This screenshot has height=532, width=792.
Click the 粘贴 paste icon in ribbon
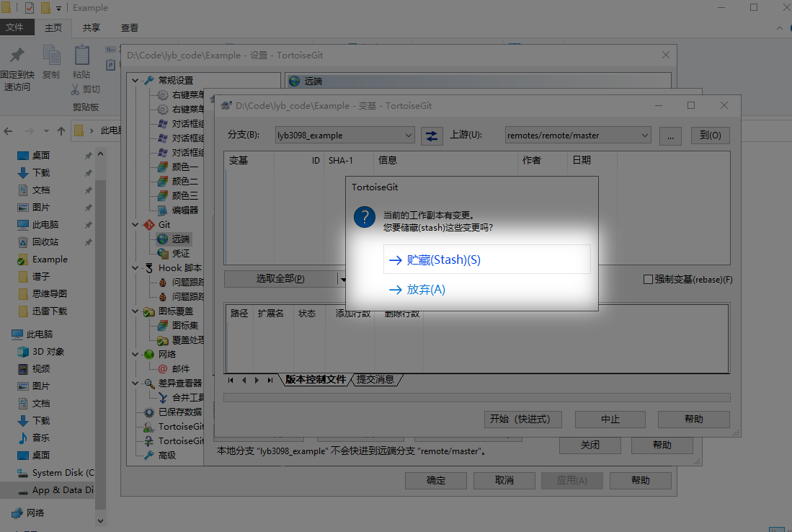tap(81, 55)
